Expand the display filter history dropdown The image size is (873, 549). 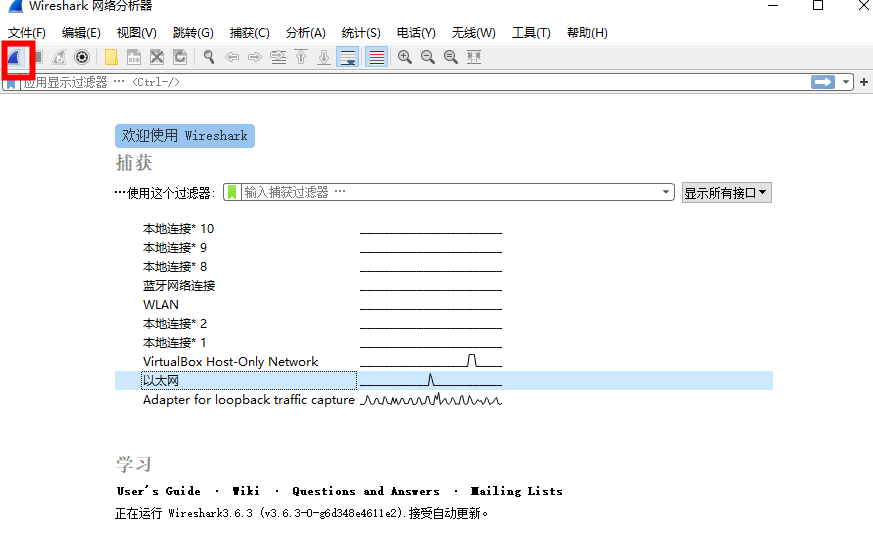coord(846,82)
